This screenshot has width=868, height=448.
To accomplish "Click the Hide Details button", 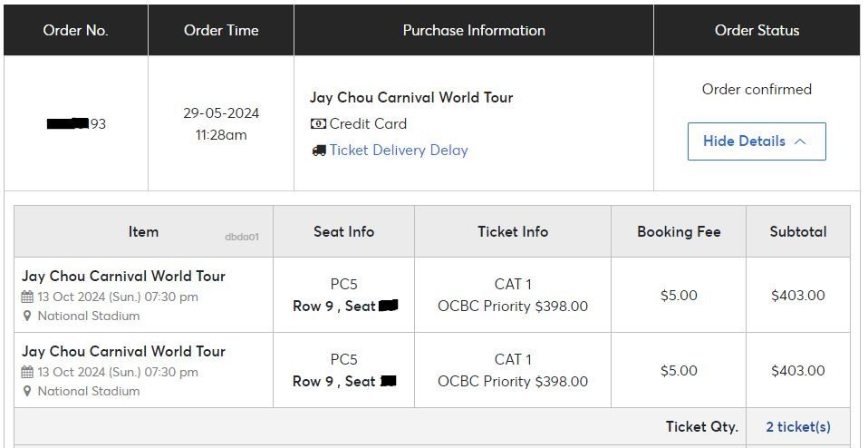I will tap(757, 141).
